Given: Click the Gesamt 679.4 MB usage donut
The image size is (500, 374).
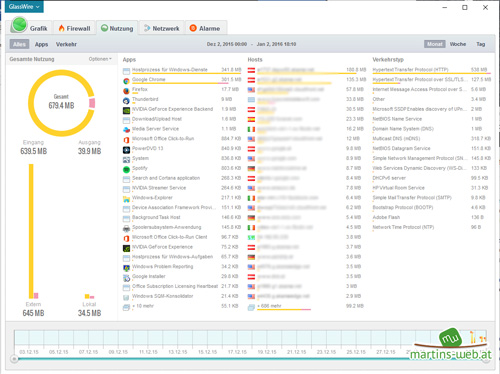Looking at the screenshot, I should 61,103.
